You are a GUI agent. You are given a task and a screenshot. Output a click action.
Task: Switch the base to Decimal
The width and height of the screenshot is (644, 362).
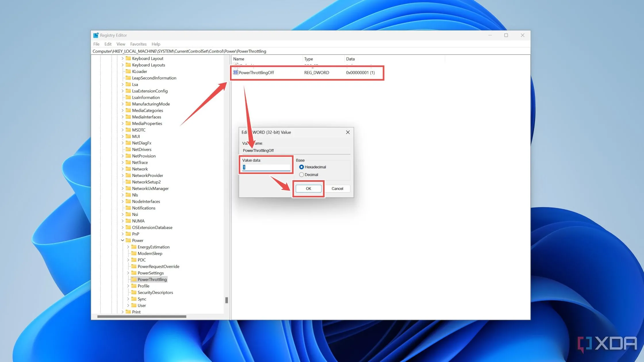[x=302, y=174]
